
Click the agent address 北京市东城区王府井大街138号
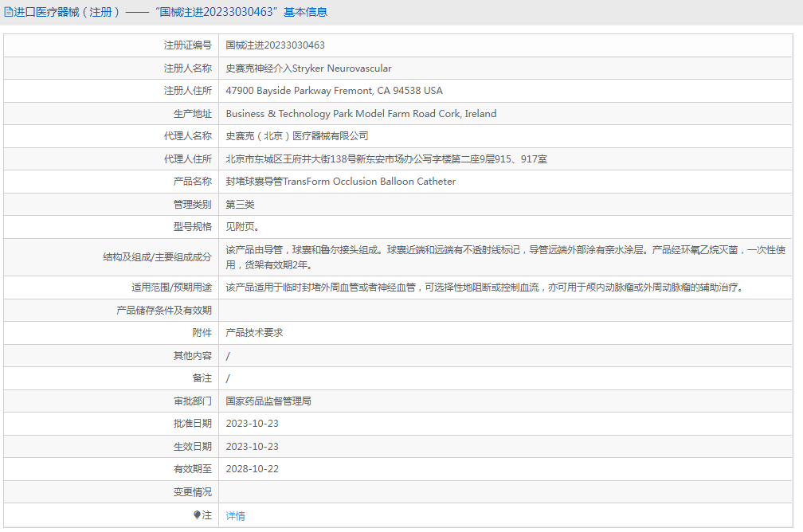pos(386,158)
